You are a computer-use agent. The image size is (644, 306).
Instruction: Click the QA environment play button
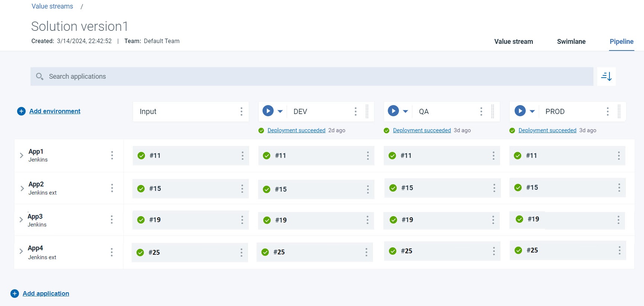pyautogui.click(x=393, y=111)
